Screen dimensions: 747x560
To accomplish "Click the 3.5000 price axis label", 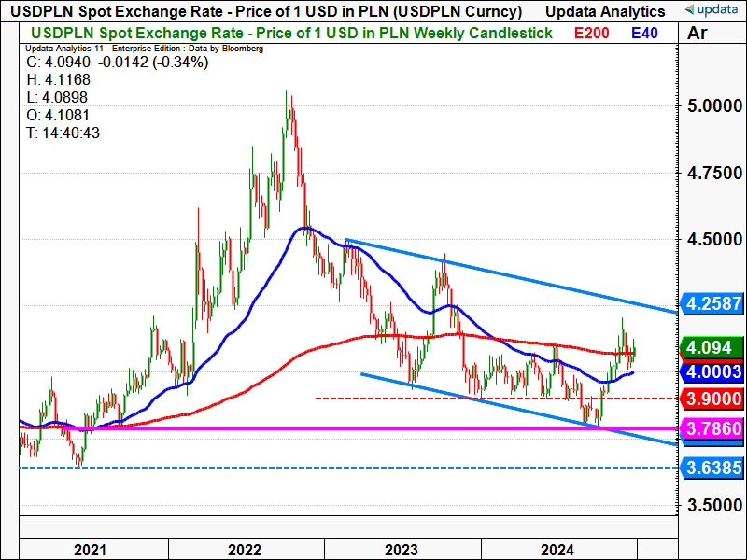I will [714, 505].
